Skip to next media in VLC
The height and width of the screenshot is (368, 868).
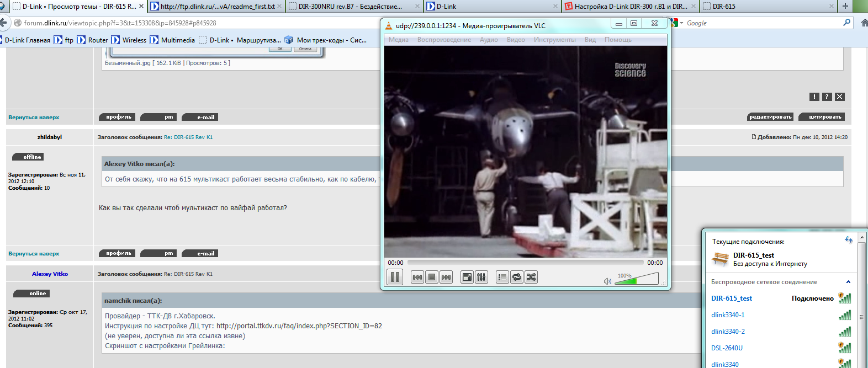446,277
